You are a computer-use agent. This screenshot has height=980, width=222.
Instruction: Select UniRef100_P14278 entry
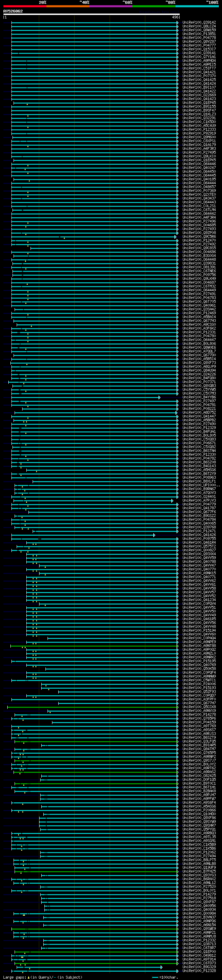[x=199, y=714]
